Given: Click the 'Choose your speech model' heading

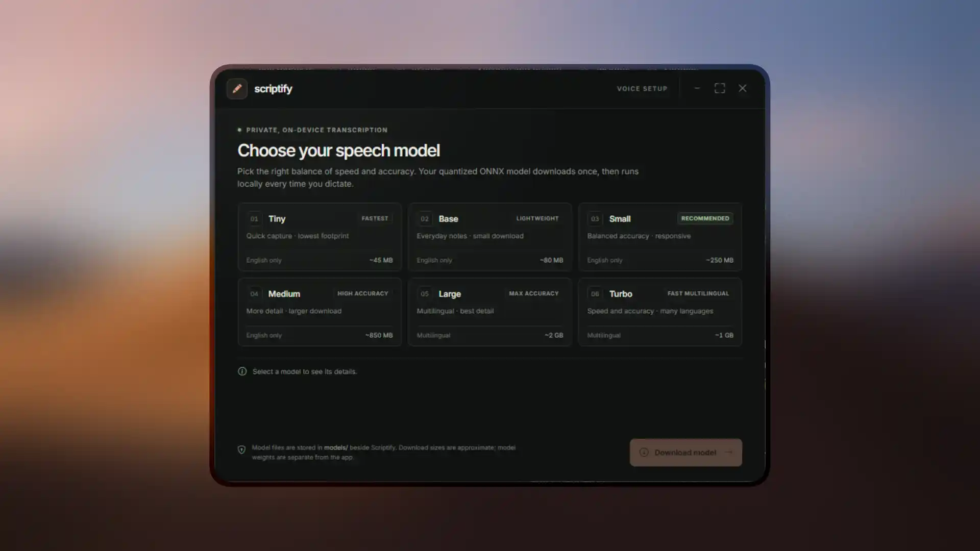Looking at the screenshot, I should (338, 151).
